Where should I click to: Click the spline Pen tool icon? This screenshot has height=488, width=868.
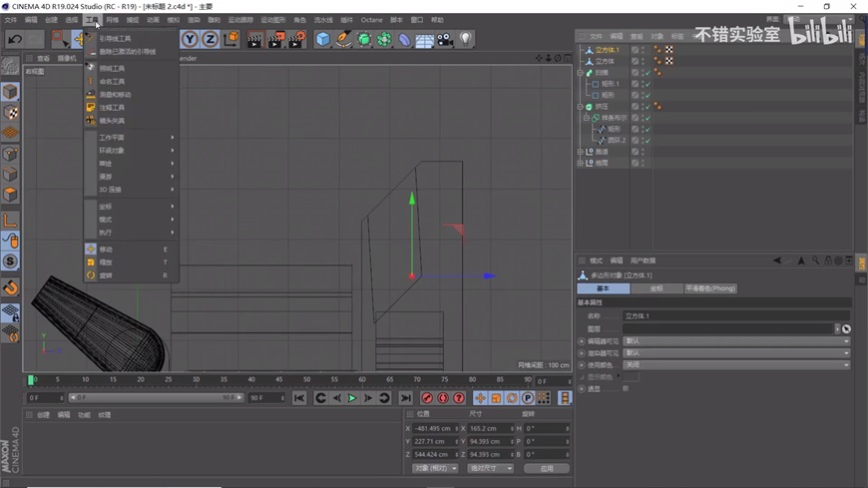click(343, 40)
